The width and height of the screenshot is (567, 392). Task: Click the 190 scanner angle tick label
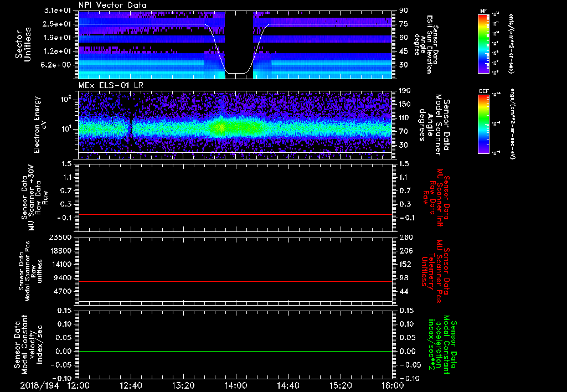click(405, 91)
